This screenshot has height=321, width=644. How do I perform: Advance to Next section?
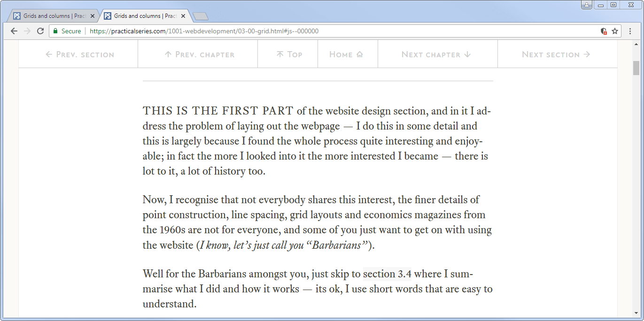pyautogui.click(x=556, y=54)
